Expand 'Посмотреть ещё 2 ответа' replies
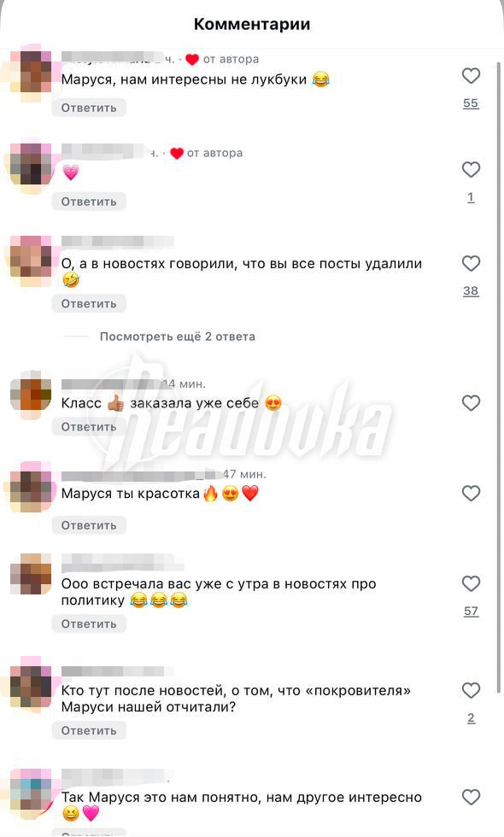504x837 pixels. pyautogui.click(x=178, y=337)
